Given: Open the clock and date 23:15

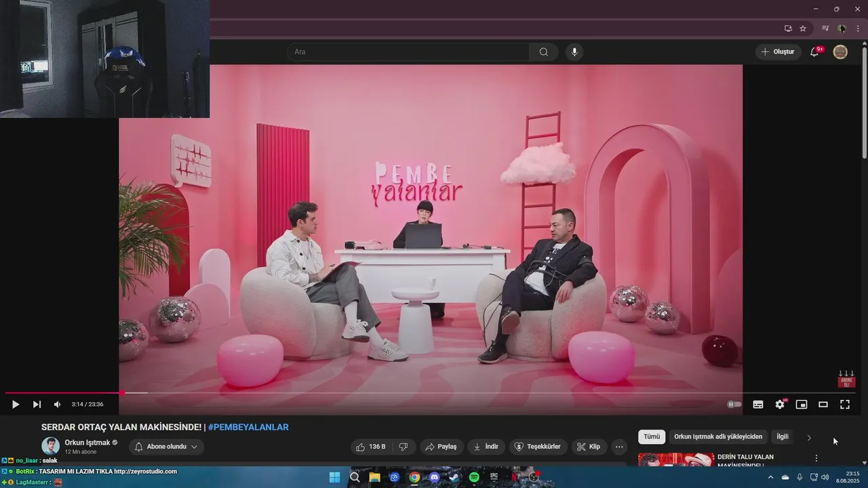Looking at the screenshot, I should [x=848, y=477].
